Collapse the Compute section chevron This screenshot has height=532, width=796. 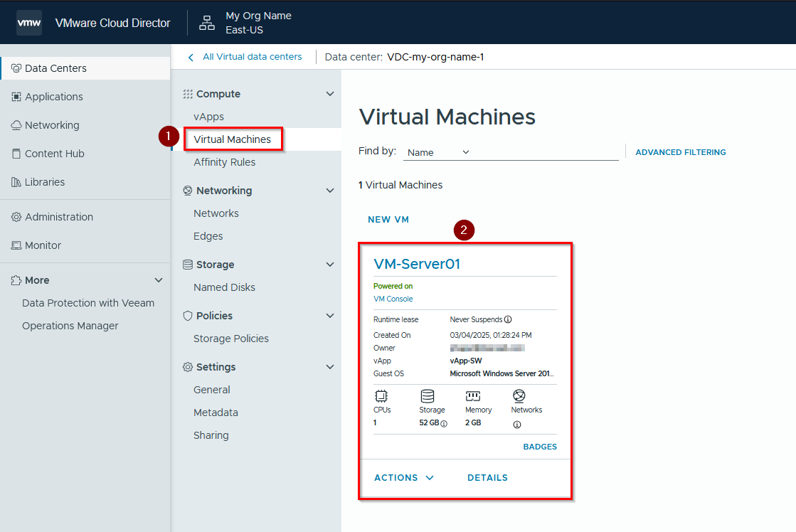[x=330, y=94]
